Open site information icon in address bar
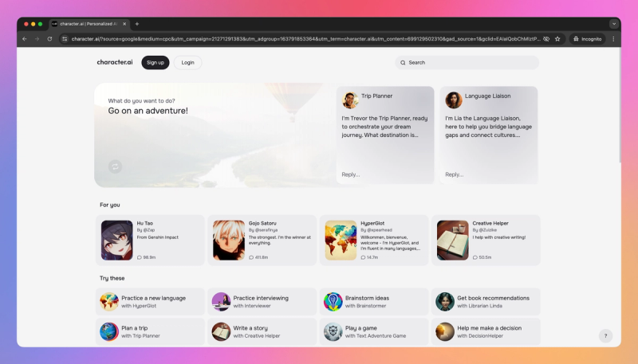 pos(65,39)
